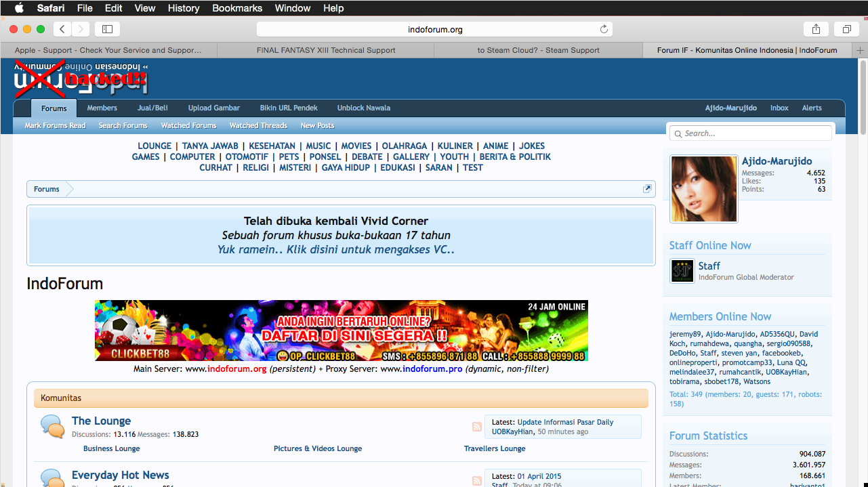Open Watched Threads link
This screenshot has width=868, height=487.
coord(258,125)
